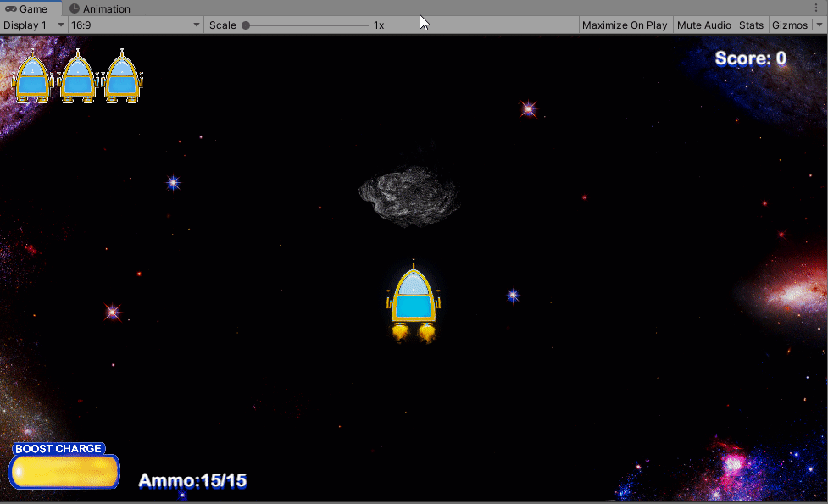Click the second life ship icon
Screen dimensions: 828x504
[x=78, y=76]
